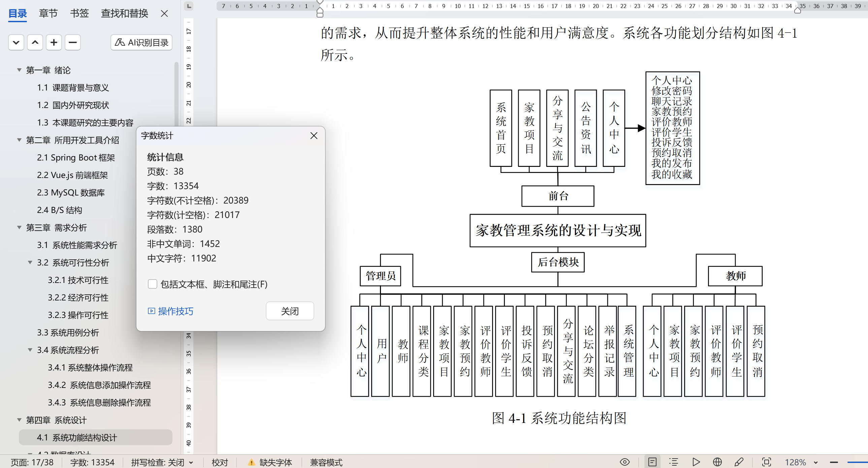Image resolution: width=868 pixels, height=468 pixels.
Task: Click the eye protection mode icon
Action: pyautogui.click(x=624, y=462)
